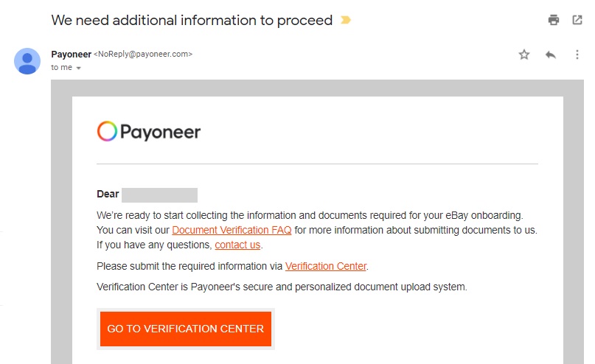Screen dimensions: 595x364
Task: Toggle the yellow importance marker
Action: click(346, 20)
